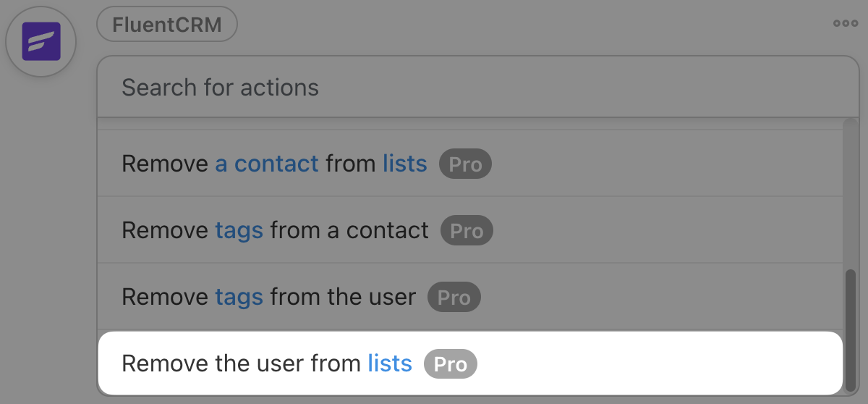Choose the Remove tags from a contact action
The height and width of the screenshot is (404, 868).
275,231
